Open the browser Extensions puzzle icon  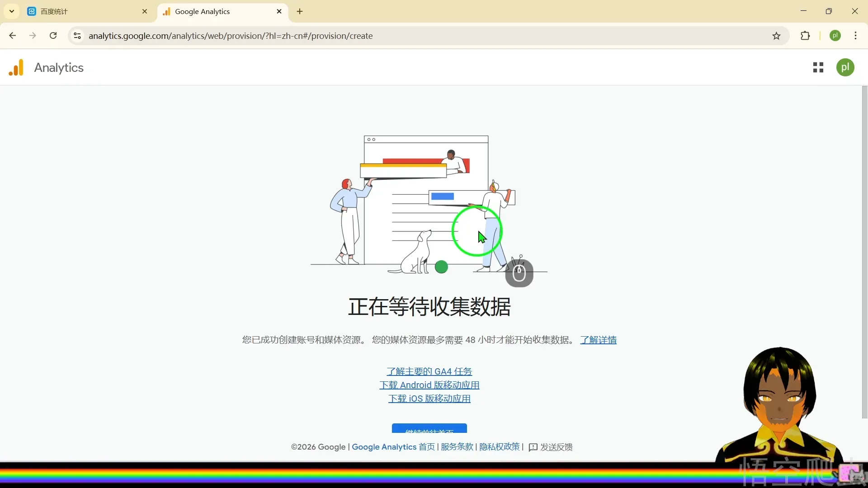click(x=805, y=36)
